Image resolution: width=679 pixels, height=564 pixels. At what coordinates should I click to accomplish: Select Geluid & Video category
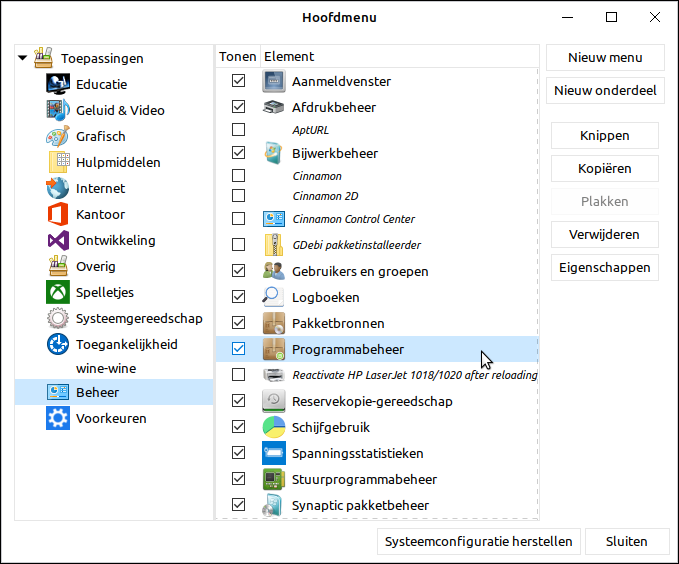tap(120, 110)
